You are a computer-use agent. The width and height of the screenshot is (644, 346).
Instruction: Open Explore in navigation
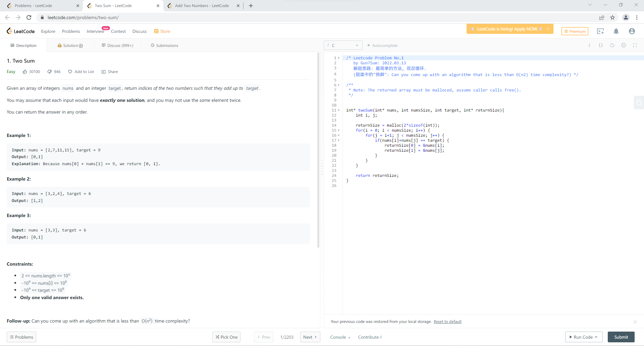[48, 31]
